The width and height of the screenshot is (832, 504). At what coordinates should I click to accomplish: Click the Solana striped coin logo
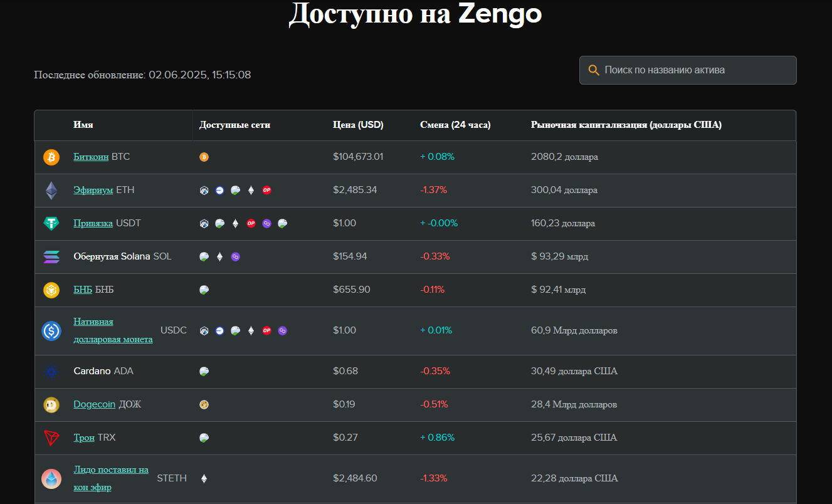pos(51,257)
